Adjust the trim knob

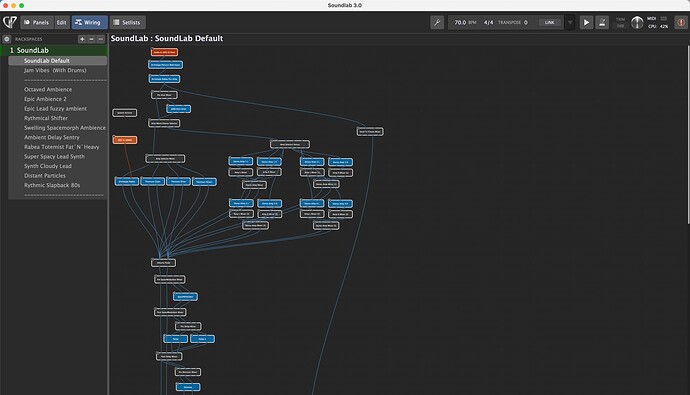point(637,22)
